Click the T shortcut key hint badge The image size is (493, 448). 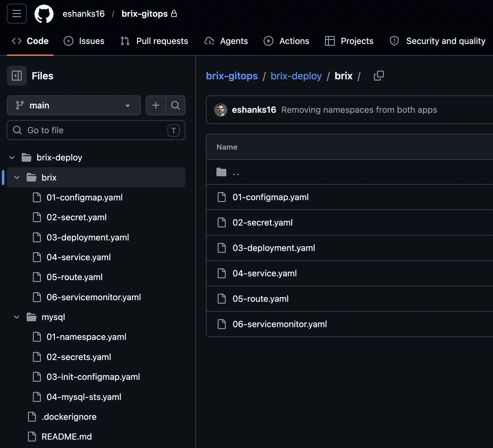pos(174,130)
